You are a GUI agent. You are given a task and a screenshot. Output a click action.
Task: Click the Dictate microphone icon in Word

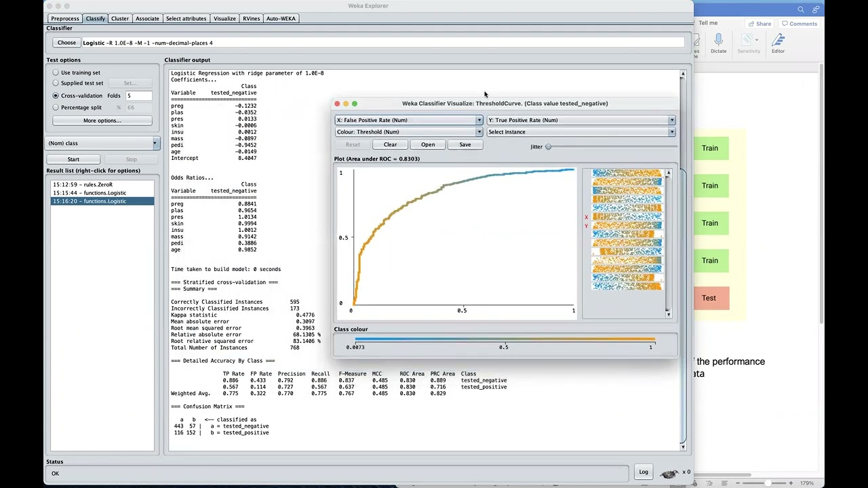tap(718, 41)
